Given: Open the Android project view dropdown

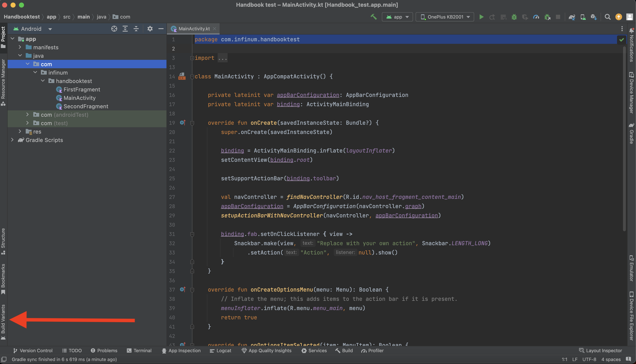Looking at the screenshot, I should click(33, 29).
